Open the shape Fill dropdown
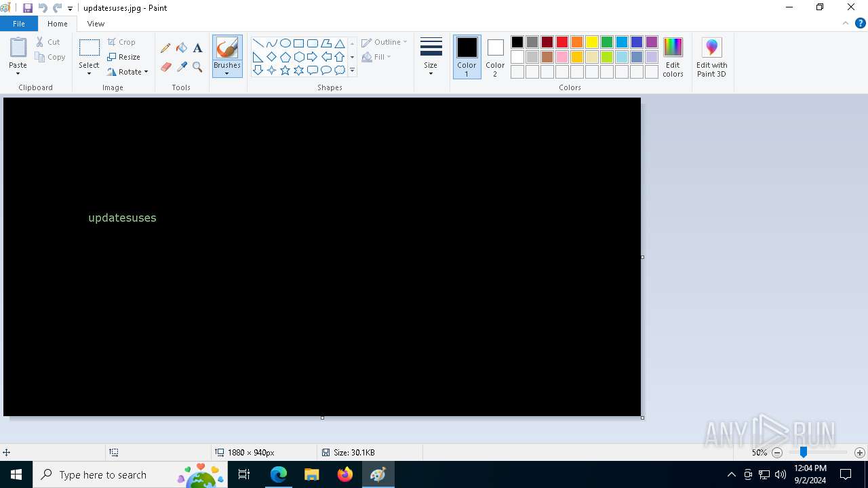The image size is (868, 488). point(376,57)
